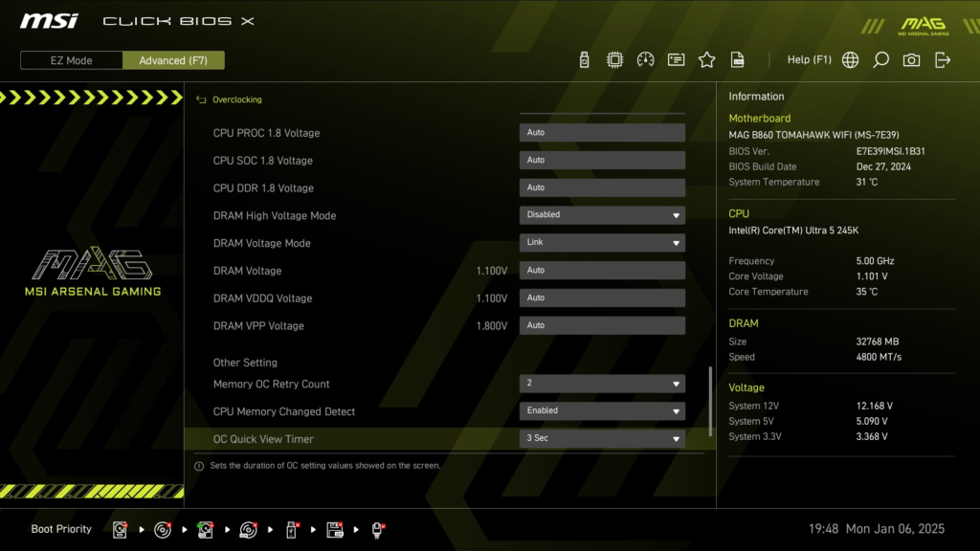
Task: Open Favorites via the star icon
Action: tap(706, 58)
